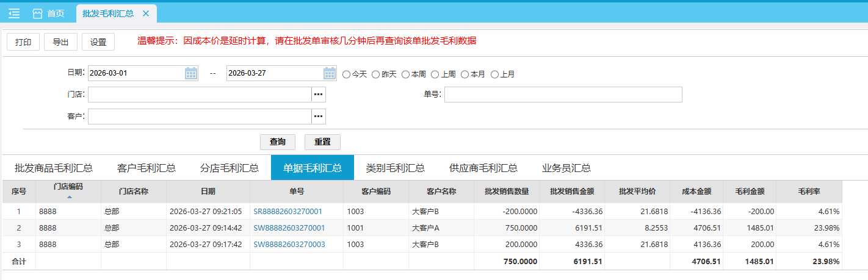Open the 业务员汇总 tab
Image resolution: width=868 pixels, height=280 pixels.
[566, 168]
